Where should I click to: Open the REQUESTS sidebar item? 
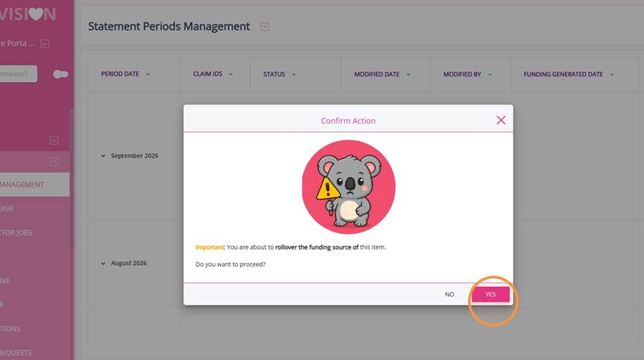click(16, 353)
